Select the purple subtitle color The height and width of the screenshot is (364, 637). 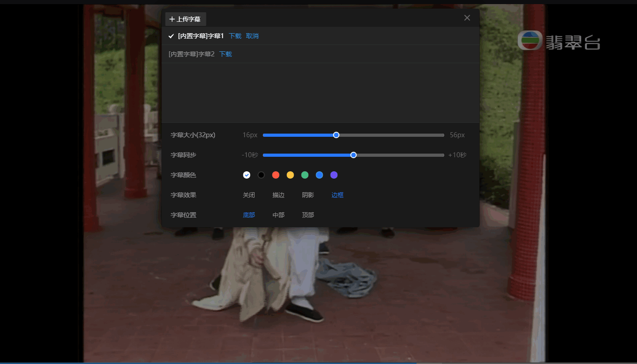[334, 175]
